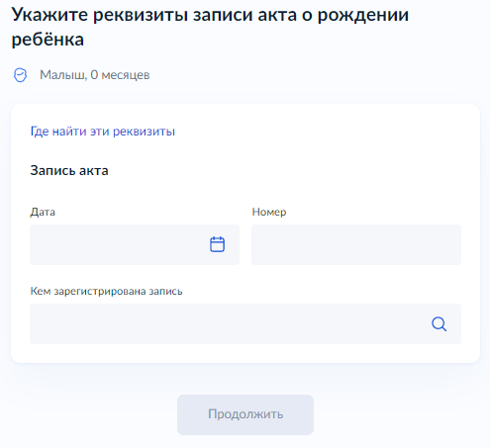Click the Номер field label
Image resolution: width=490 pixels, height=448 pixels.
(x=269, y=212)
